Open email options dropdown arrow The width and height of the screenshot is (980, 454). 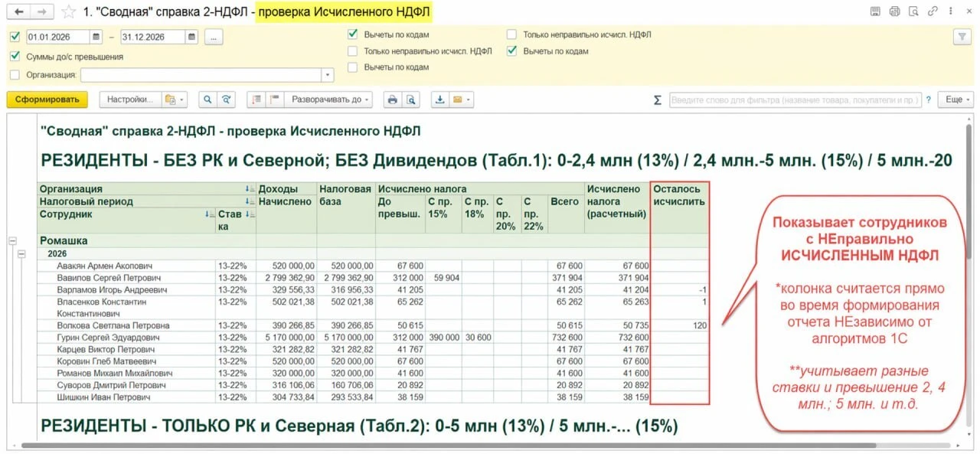(469, 100)
